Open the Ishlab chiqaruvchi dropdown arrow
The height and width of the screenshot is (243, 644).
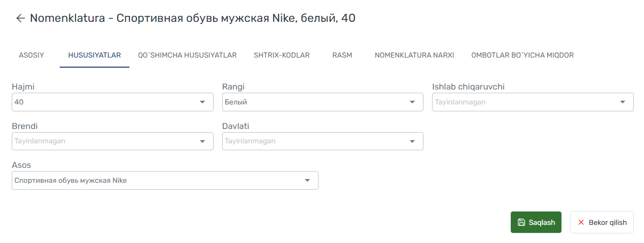623,102
